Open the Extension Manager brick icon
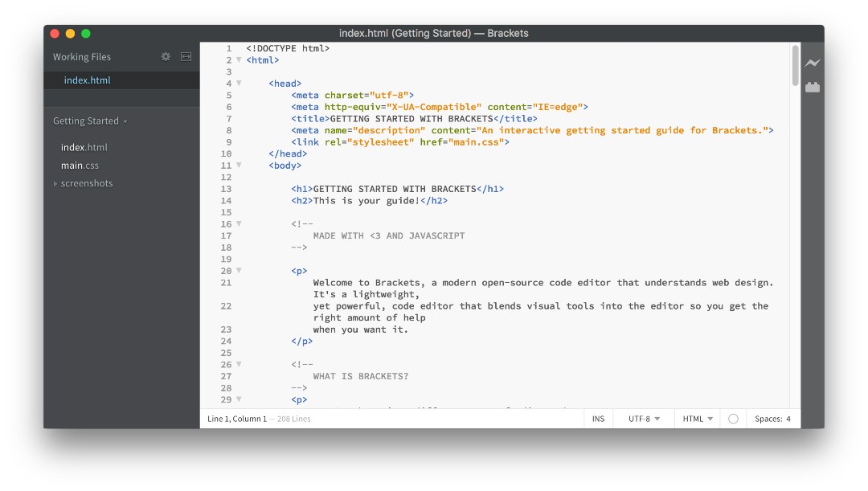 point(812,87)
